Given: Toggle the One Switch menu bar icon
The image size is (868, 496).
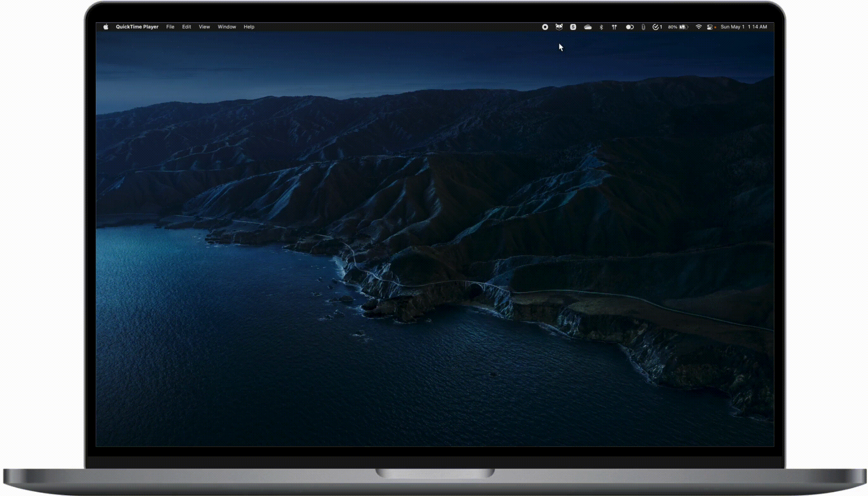Looking at the screenshot, I should [x=629, y=27].
